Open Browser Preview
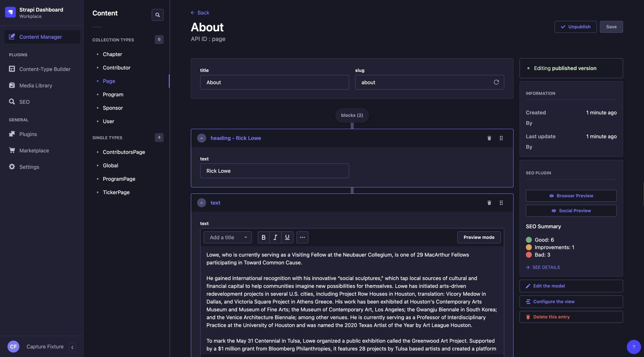The height and width of the screenshot is (357, 644). tap(571, 196)
